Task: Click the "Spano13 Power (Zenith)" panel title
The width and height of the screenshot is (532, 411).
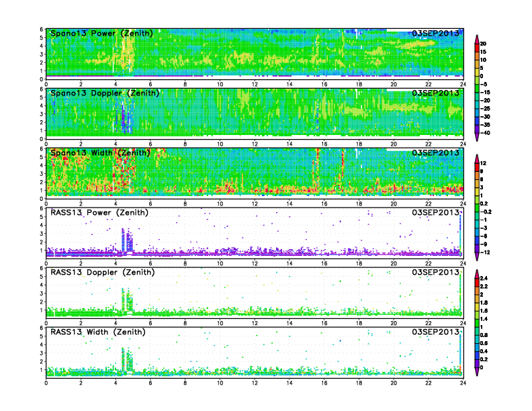Action: point(101,34)
